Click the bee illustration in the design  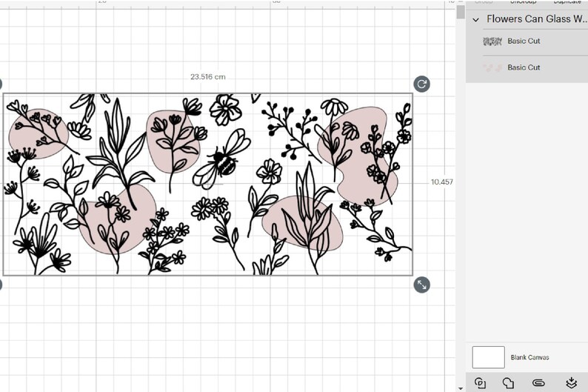222,158
